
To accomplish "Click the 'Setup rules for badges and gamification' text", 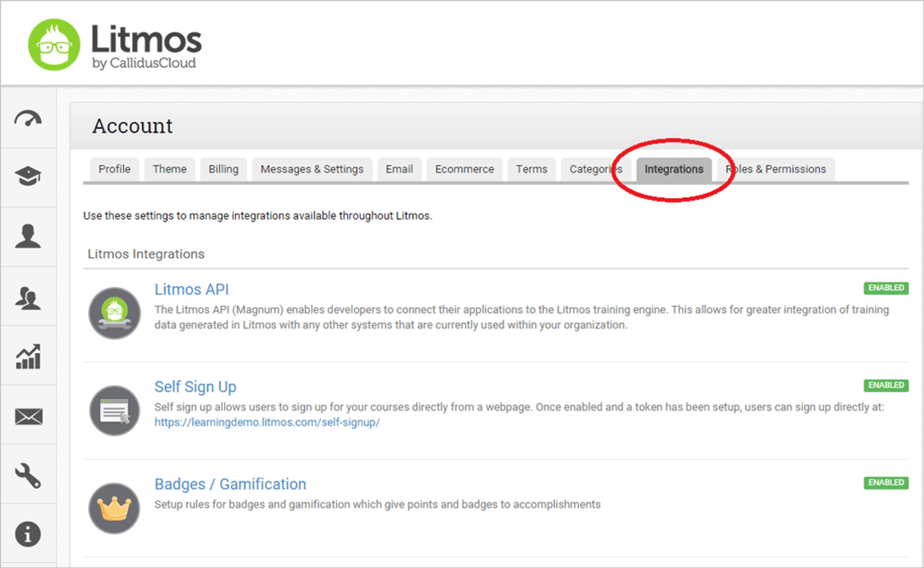I will click(377, 504).
